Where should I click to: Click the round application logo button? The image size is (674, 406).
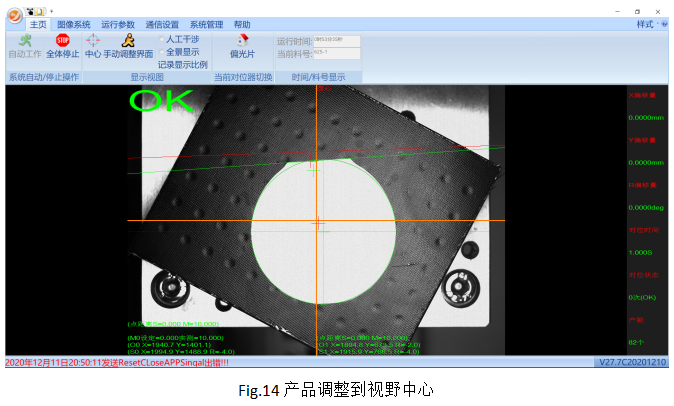click(x=14, y=15)
